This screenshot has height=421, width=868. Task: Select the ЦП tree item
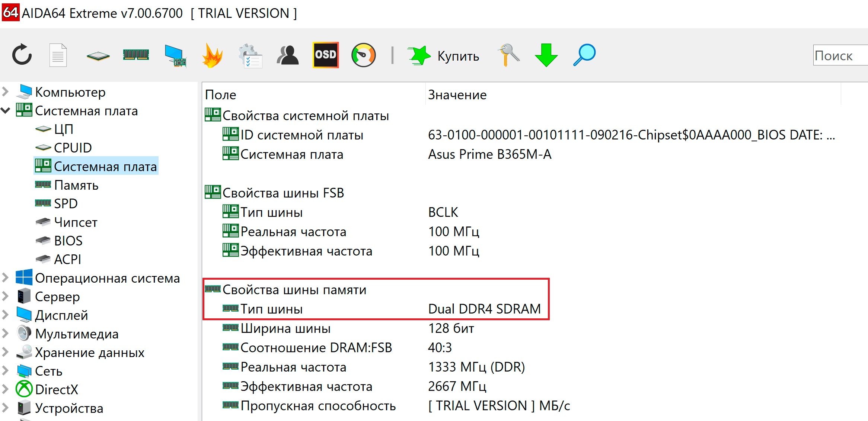(54, 129)
